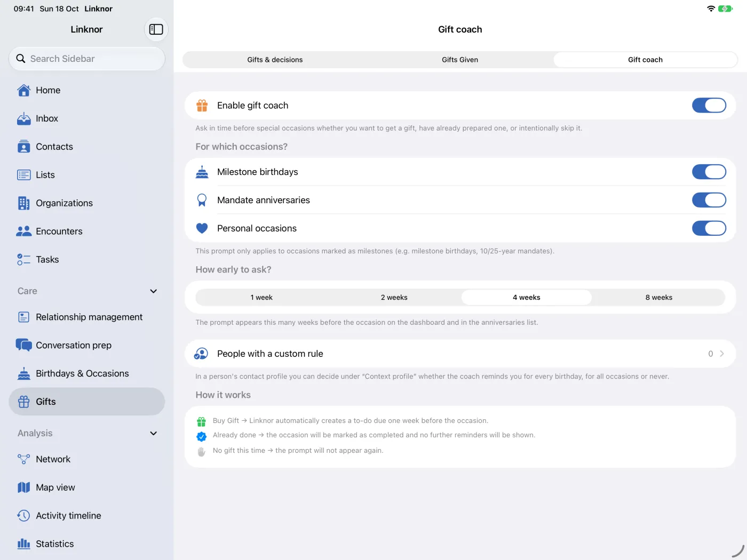This screenshot has height=560, width=747.
Task: Select the 1 week option
Action: tap(261, 298)
